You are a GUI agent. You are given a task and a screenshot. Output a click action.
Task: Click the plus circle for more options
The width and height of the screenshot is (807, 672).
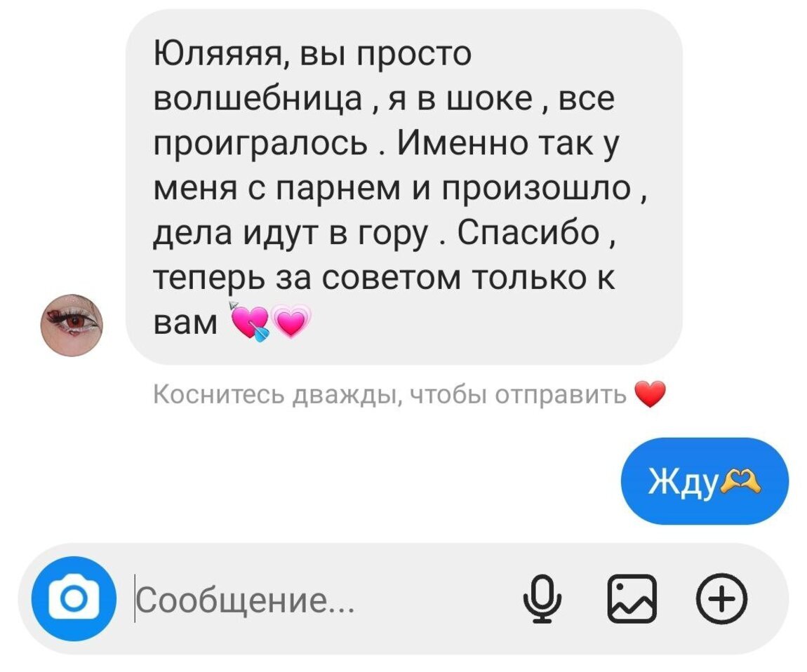(x=721, y=599)
